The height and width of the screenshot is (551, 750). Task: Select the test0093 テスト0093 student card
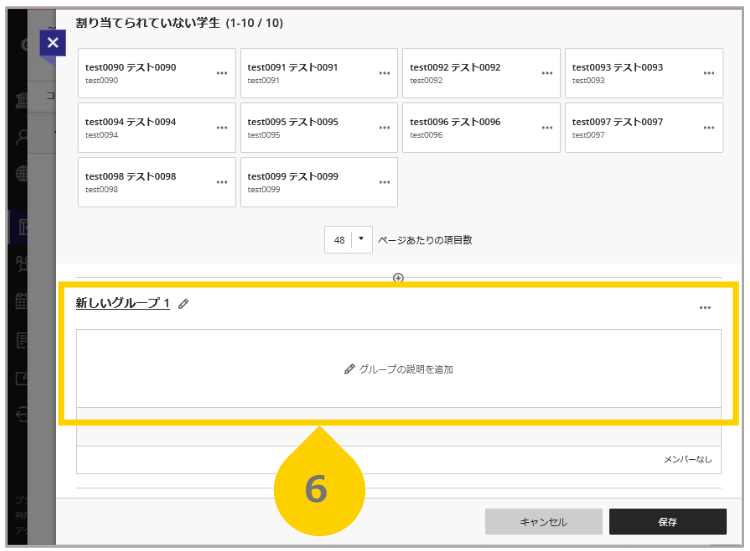pyautogui.click(x=644, y=73)
